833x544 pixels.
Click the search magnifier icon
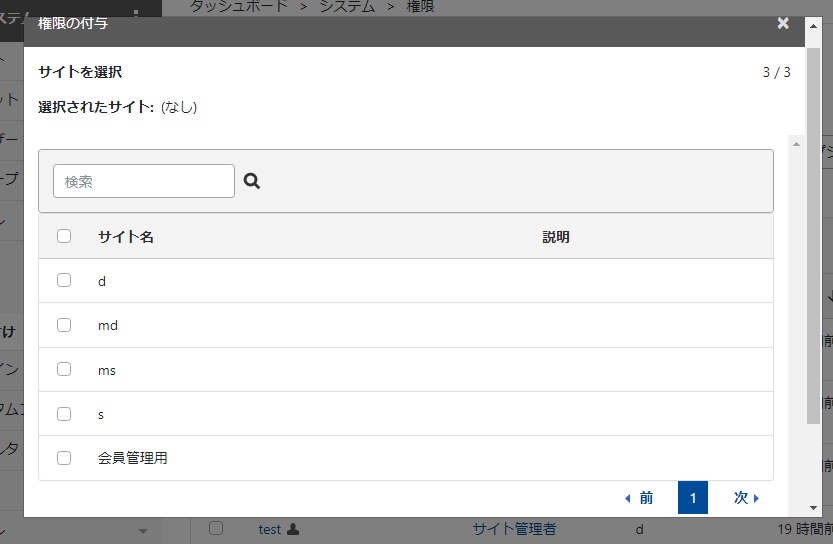pyautogui.click(x=252, y=181)
